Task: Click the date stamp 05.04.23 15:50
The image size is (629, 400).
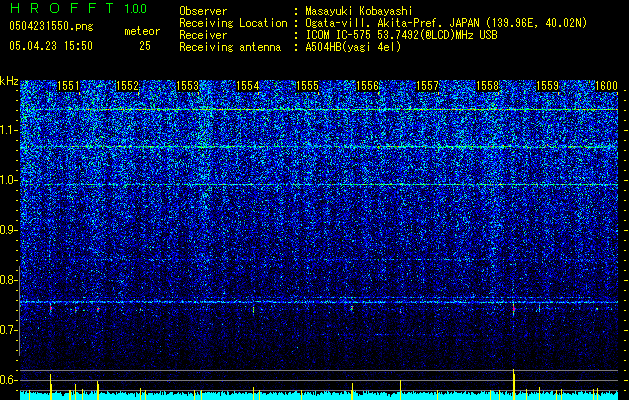Action: click(x=51, y=46)
